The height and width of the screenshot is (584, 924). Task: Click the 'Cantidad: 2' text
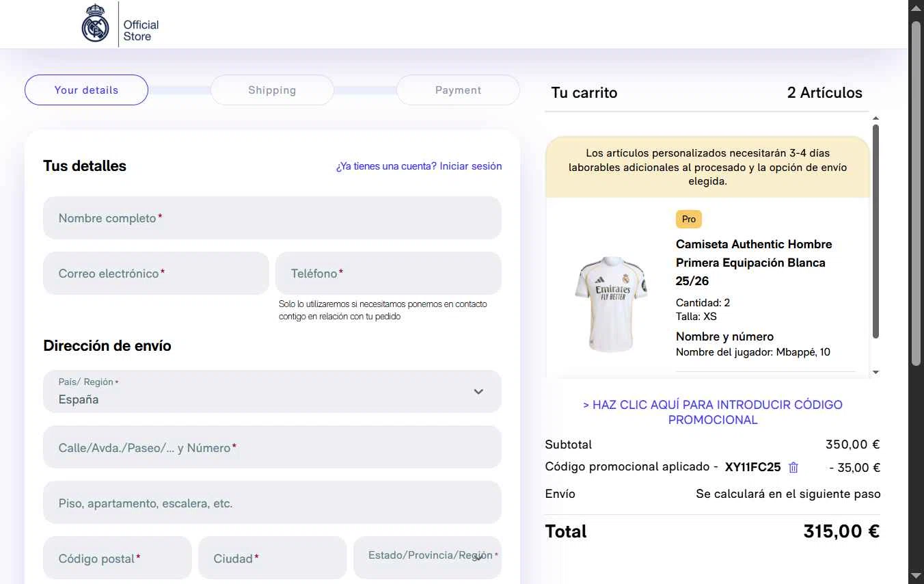(x=703, y=303)
